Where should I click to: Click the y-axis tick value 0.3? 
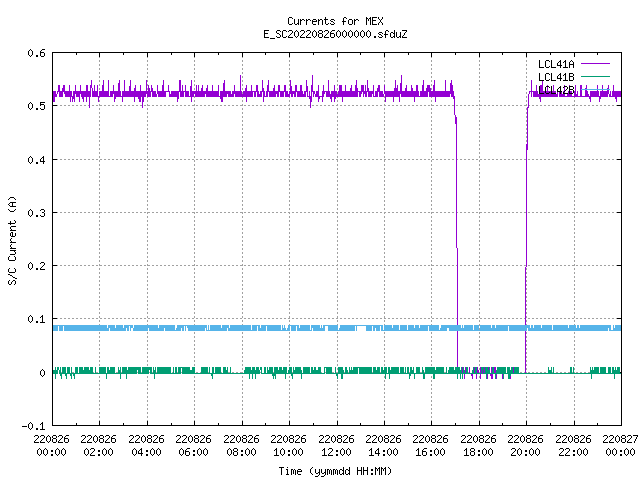tap(36, 213)
